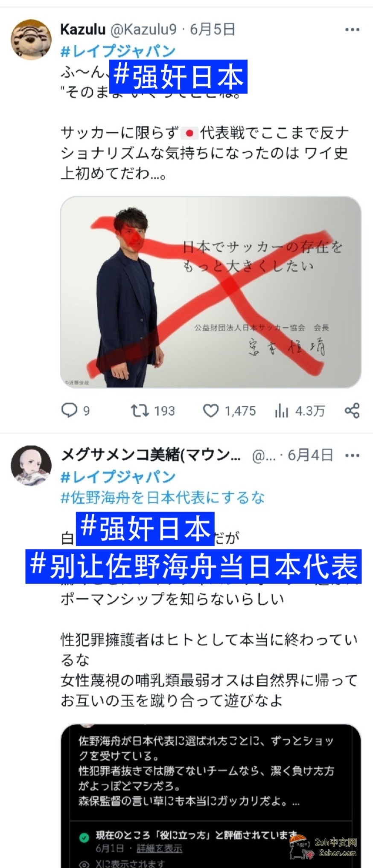373x868 pixels.
Task: Retweet the post with 193 retweets
Action: 153,411
